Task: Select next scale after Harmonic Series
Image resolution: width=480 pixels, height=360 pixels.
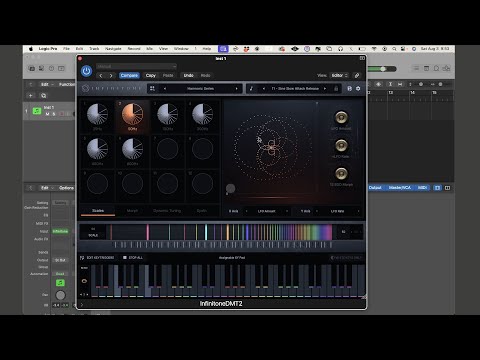Action: point(237,89)
